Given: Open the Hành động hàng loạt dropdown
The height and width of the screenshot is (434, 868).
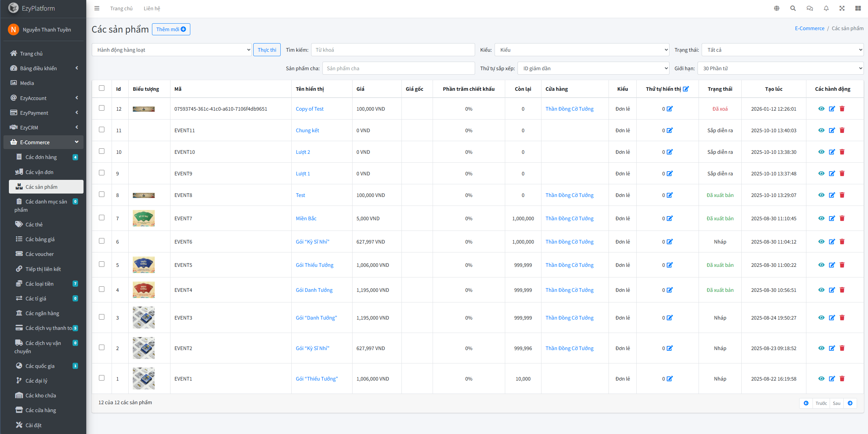Looking at the screenshot, I should click(172, 50).
